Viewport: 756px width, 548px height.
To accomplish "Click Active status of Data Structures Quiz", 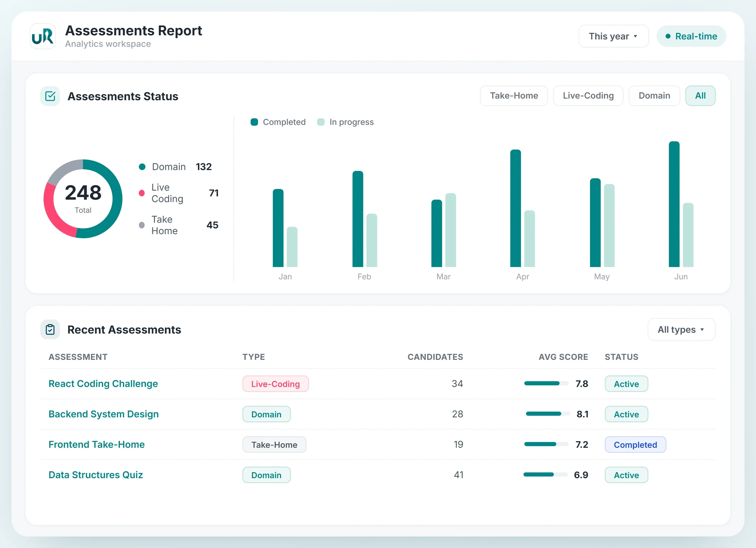I will 626,475.
